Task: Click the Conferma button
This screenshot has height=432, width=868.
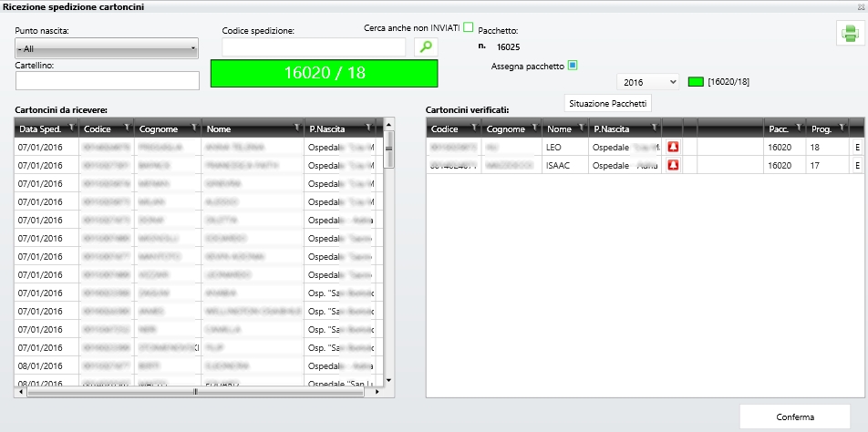Action: click(794, 417)
